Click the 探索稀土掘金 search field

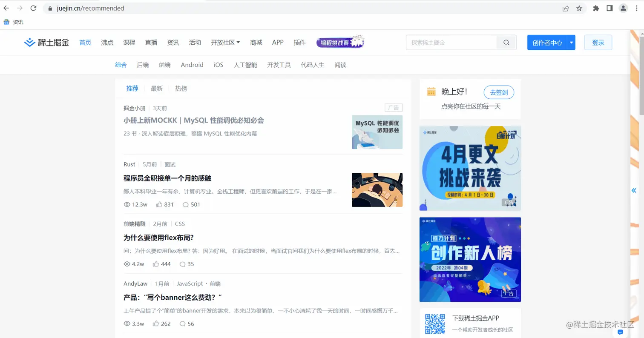click(x=451, y=43)
